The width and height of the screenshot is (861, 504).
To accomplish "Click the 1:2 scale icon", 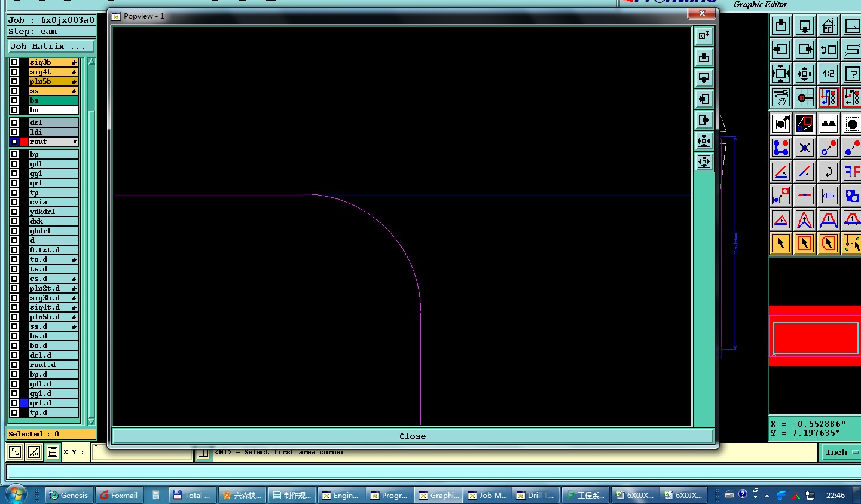I will [x=829, y=74].
